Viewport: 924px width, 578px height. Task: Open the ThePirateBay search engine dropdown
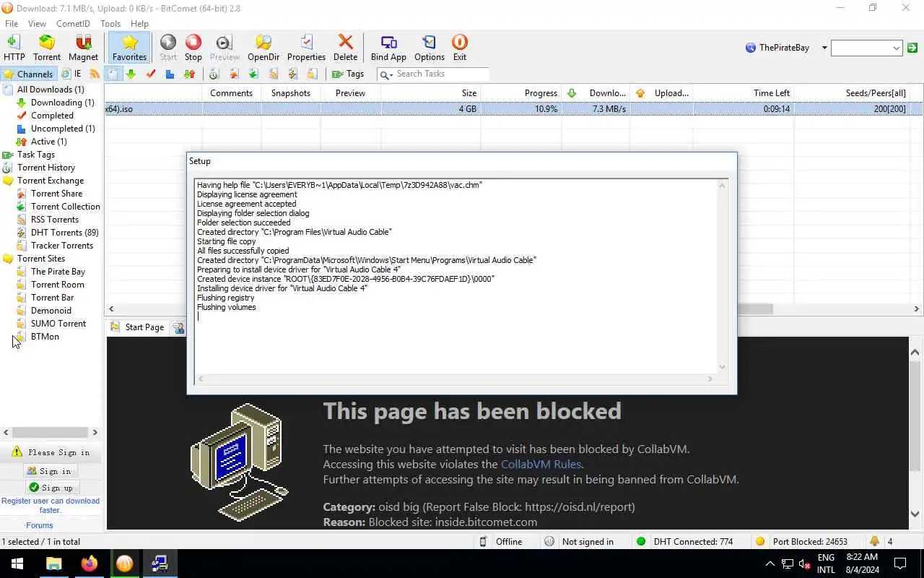coord(824,48)
